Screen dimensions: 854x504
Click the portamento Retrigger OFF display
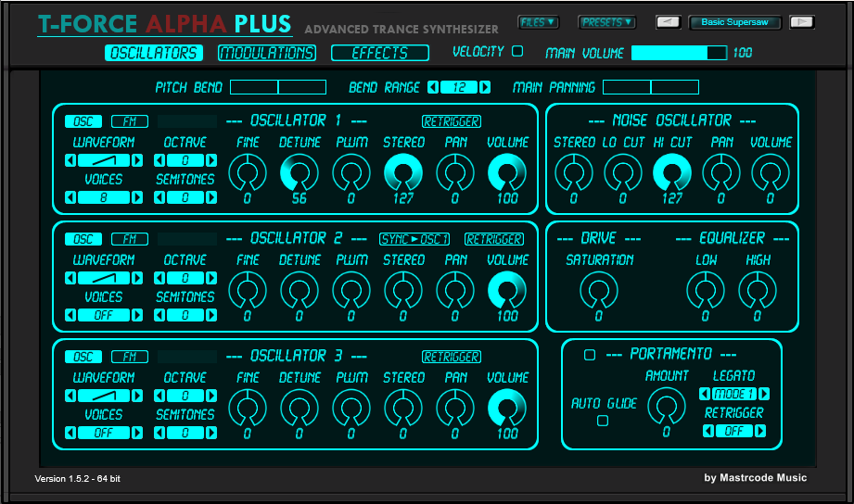coord(734,431)
